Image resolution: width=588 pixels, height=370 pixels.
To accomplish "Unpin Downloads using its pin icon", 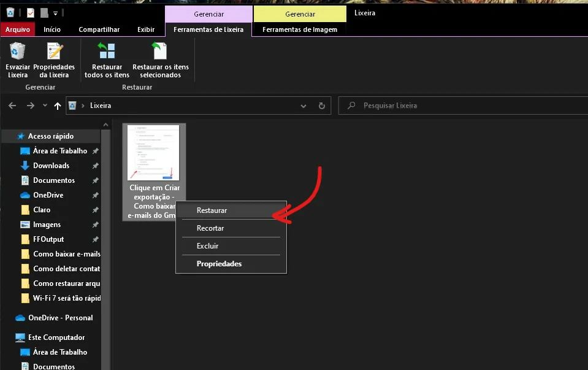I will [95, 166].
